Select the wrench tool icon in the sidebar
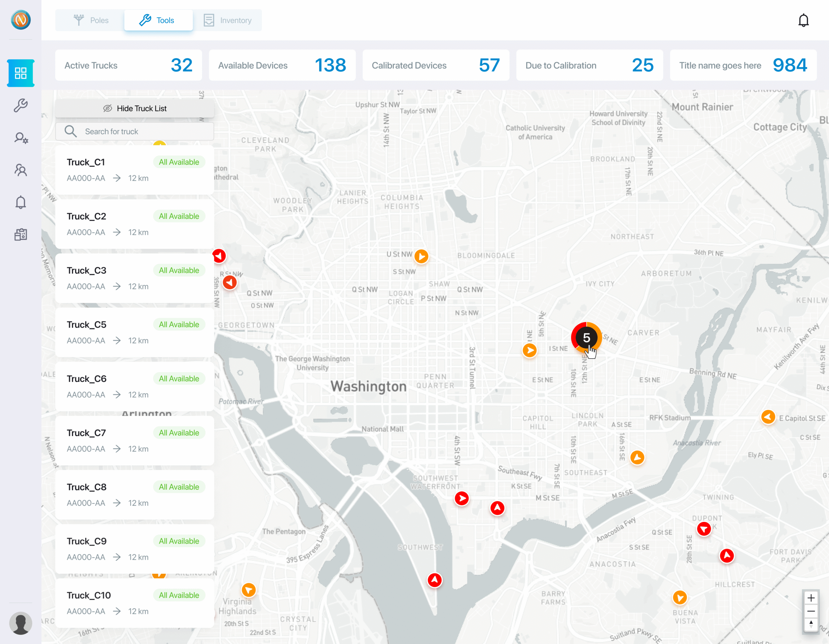Screen dimensions: 829x644 click(20, 105)
